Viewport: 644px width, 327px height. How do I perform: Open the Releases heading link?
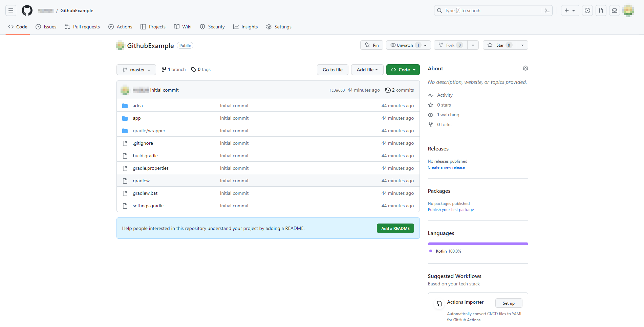point(438,149)
